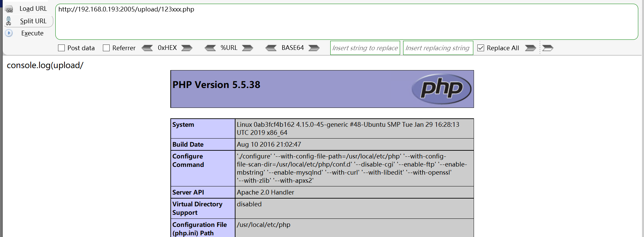
Task: Click the Server API row label
Action: (x=188, y=192)
